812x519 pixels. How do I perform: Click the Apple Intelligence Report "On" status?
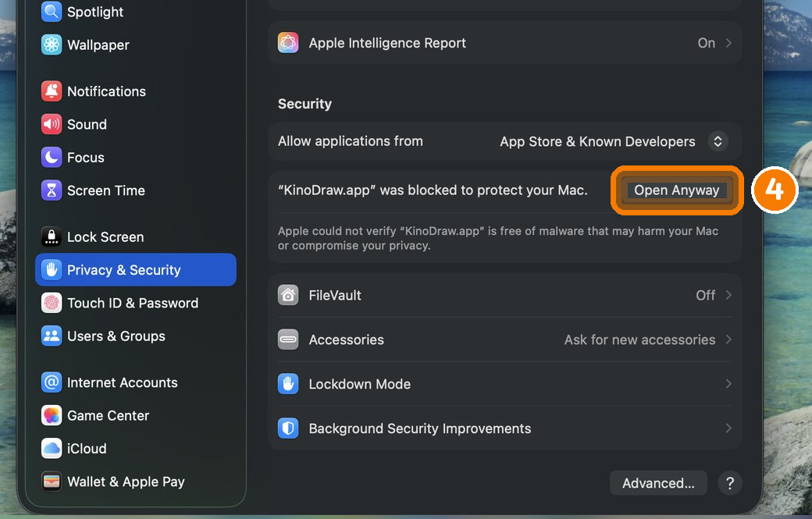707,43
